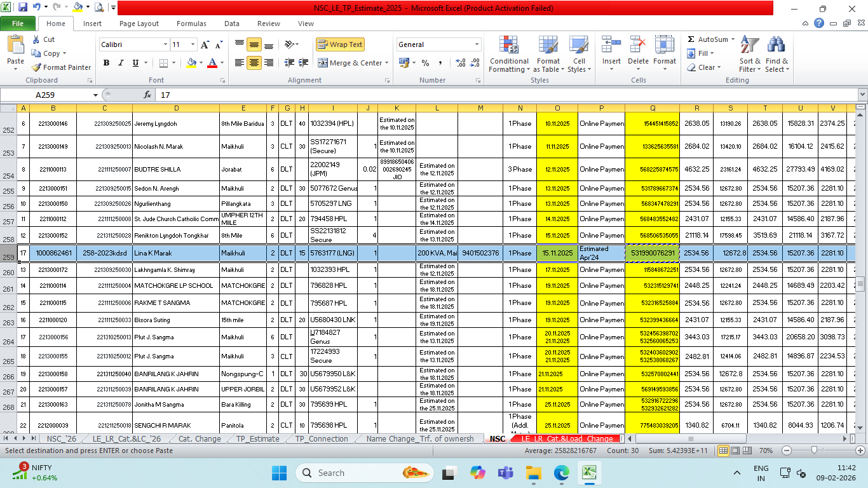Open the File menu button

coord(18,24)
